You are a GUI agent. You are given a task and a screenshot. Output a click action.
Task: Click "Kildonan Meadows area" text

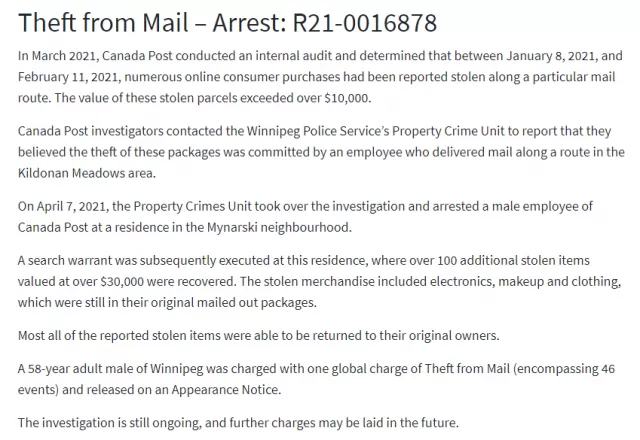coord(86,173)
